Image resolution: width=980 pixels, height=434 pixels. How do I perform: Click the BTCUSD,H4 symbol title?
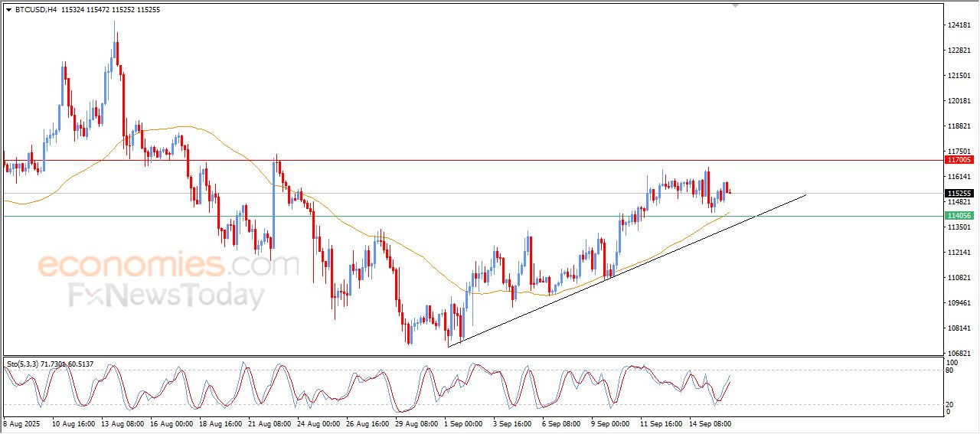point(35,10)
